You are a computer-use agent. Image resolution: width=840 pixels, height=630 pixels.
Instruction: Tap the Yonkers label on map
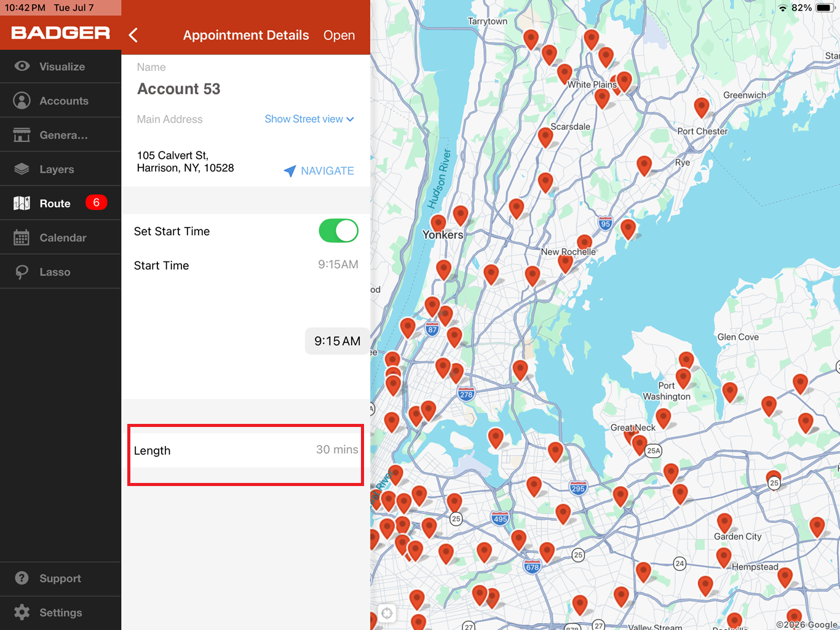coord(443,235)
